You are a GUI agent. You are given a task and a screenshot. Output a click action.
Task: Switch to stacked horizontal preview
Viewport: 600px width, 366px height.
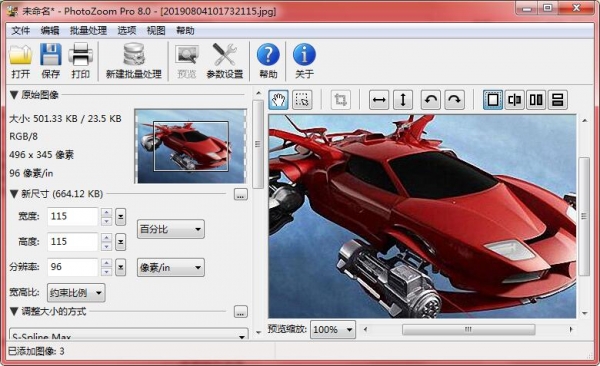coord(558,100)
